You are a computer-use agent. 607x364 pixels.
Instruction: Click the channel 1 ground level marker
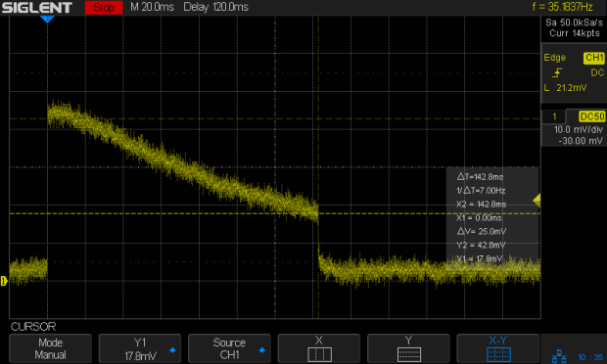(x=4, y=281)
